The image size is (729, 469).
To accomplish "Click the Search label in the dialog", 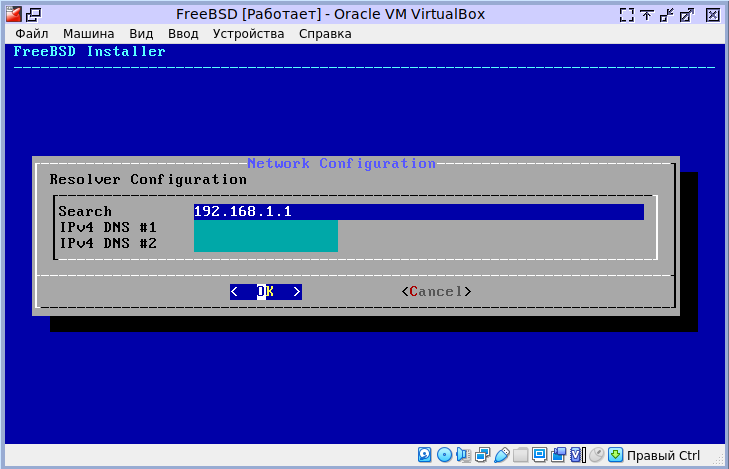I will (x=85, y=211).
